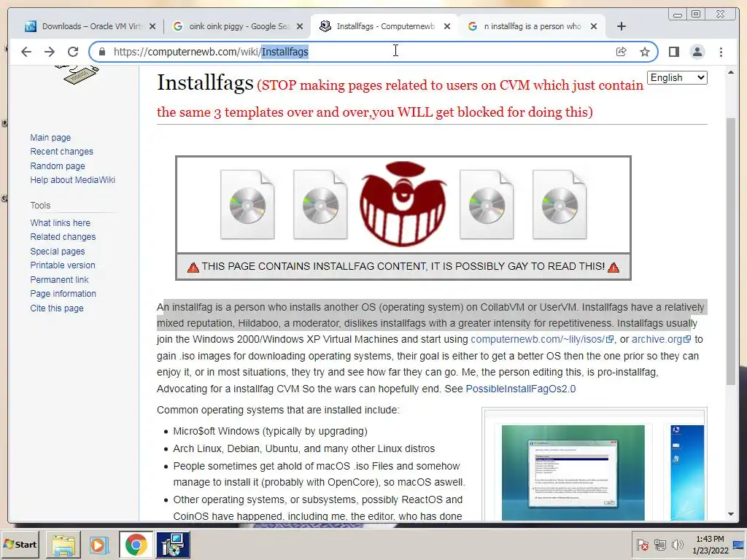Click the wiki logo in the sidebar
The height and width of the screenshot is (560, 747).
coord(77,75)
